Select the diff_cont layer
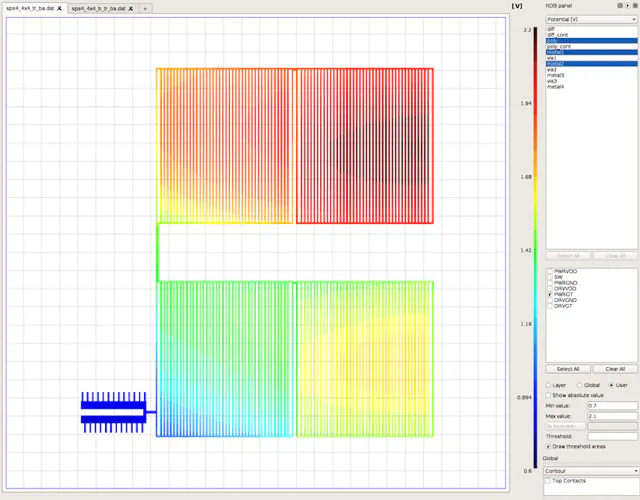The image size is (640, 500). [591, 35]
